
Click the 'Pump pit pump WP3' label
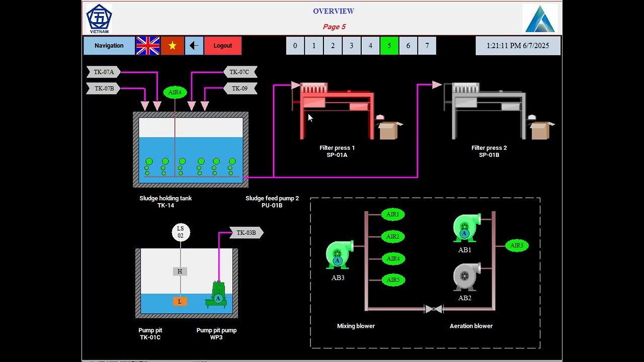click(216, 334)
